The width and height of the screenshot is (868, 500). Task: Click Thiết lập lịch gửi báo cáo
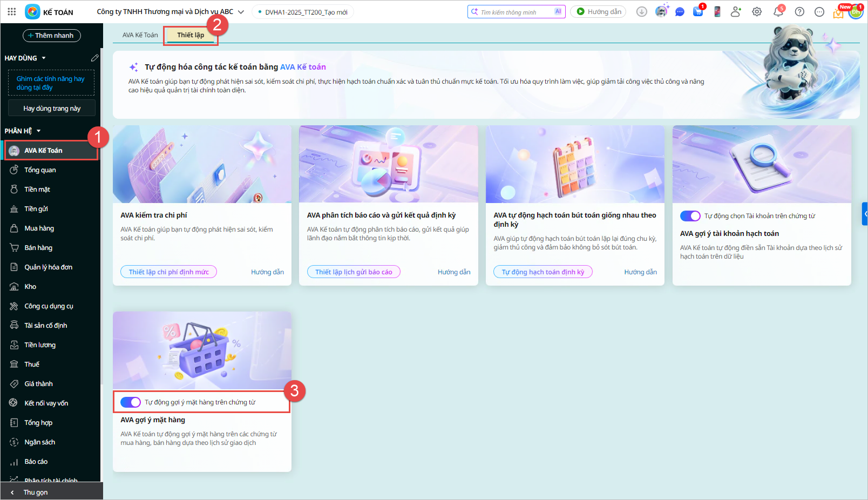[x=354, y=272]
